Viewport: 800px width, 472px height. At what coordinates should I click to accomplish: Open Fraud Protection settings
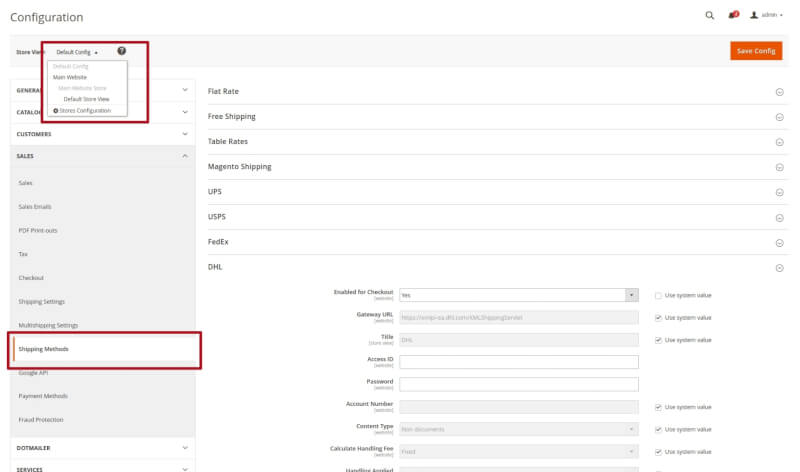click(x=41, y=419)
